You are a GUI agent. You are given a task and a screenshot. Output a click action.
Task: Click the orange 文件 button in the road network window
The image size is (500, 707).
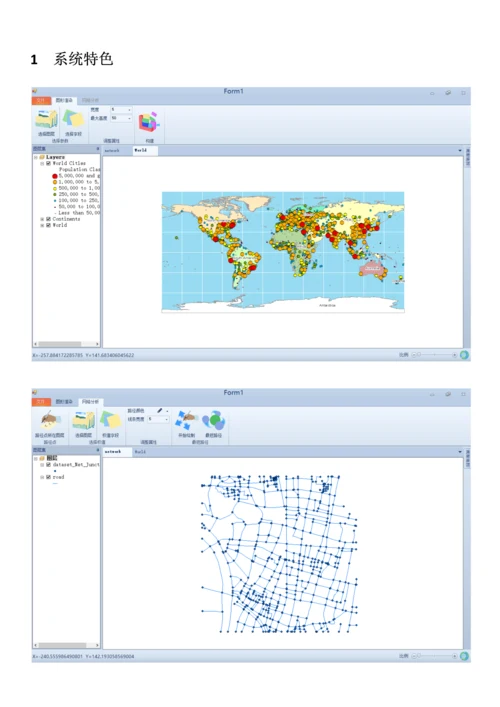[41, 401]
